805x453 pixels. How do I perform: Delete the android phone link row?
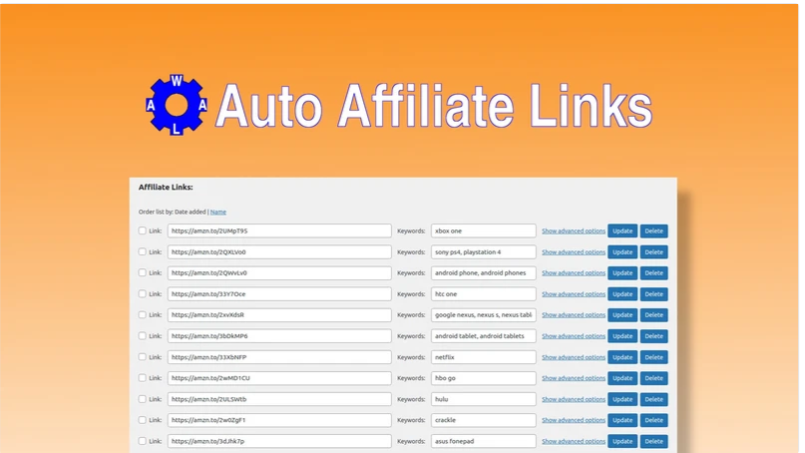654,273
